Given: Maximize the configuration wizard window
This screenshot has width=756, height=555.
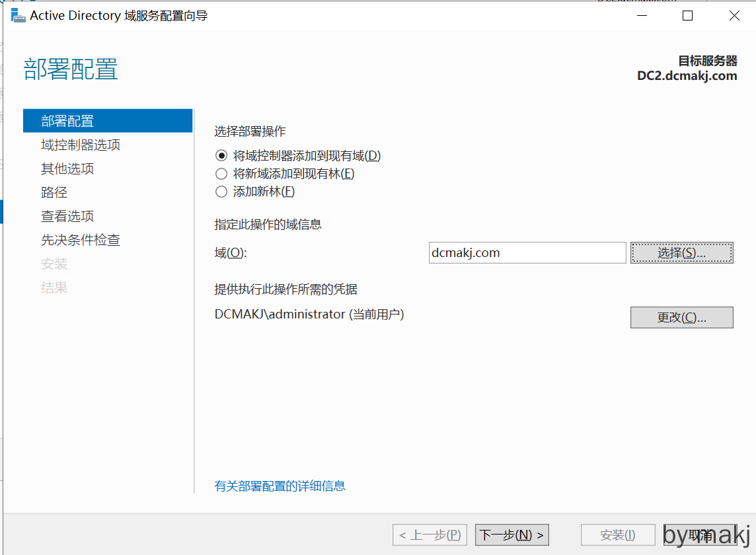Looking at the screenshot, I should (x=687, y=16).
